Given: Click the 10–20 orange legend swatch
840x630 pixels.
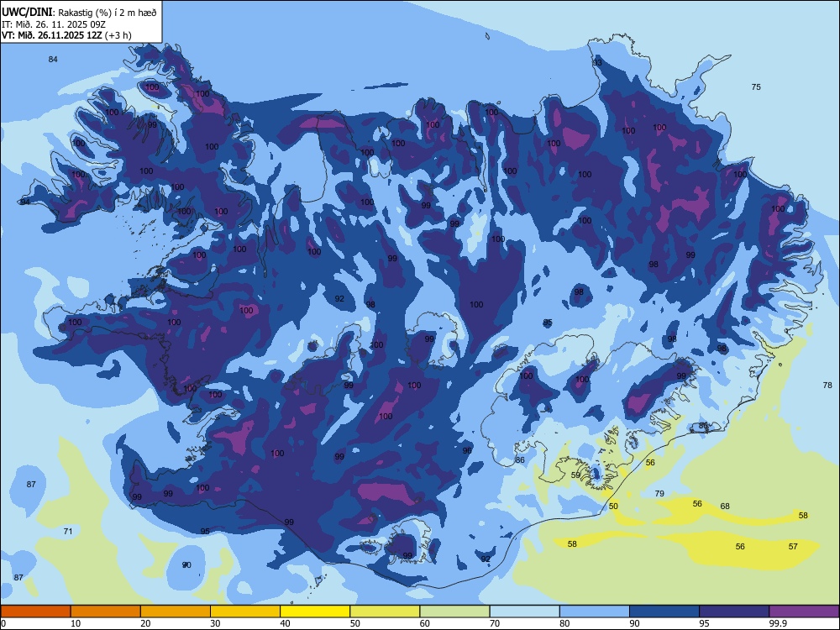Looking at the screenshot, I should (x=106, y=612).
